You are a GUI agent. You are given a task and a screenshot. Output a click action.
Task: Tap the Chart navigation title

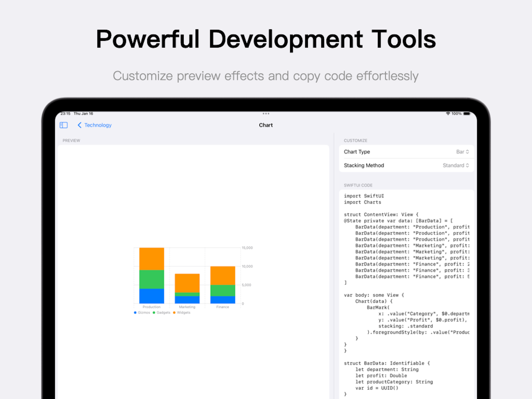point(266,125)
